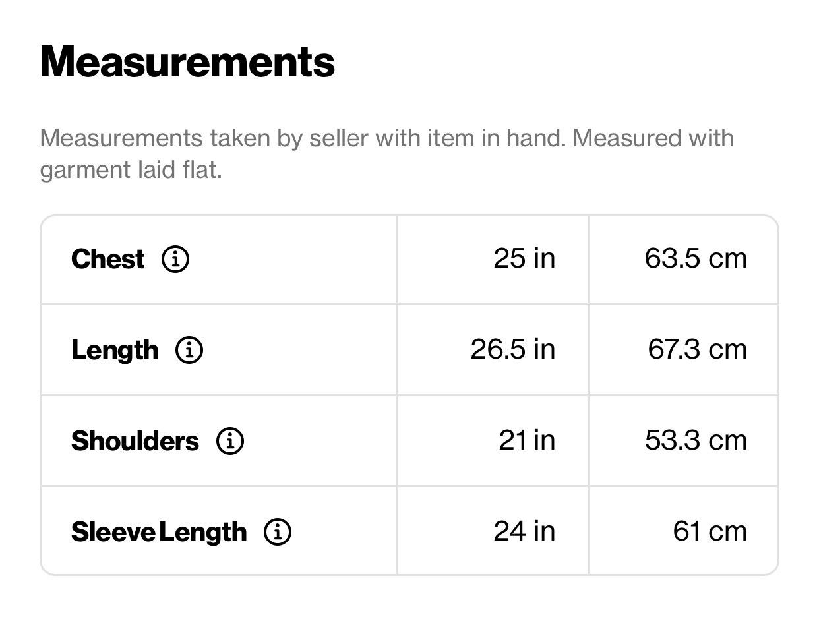819x644 pixels.
Task: Click the 61 cm sleeve value
Action: tap(710, 531)
